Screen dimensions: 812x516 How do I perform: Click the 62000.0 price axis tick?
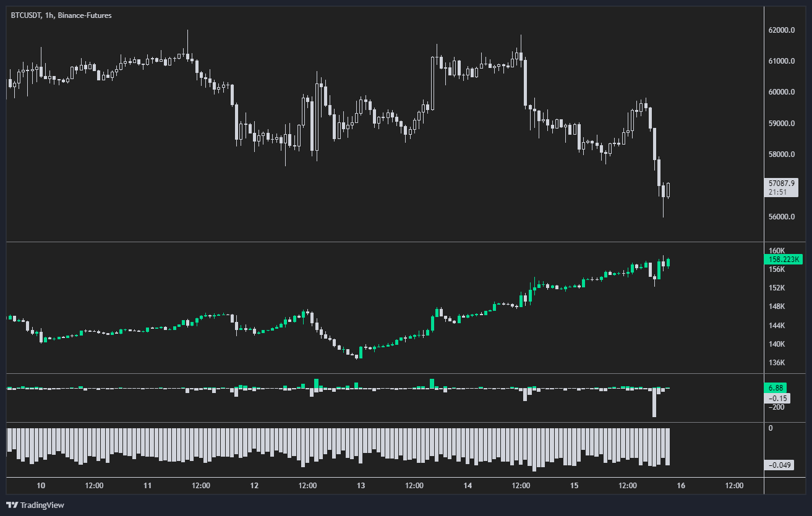[x=781, y=30]
